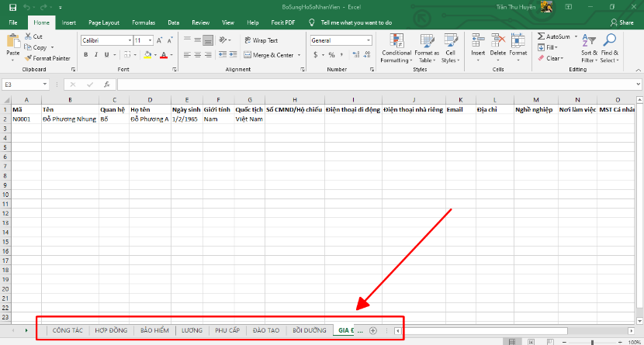Toggle Bold formatting

point(85,55)
